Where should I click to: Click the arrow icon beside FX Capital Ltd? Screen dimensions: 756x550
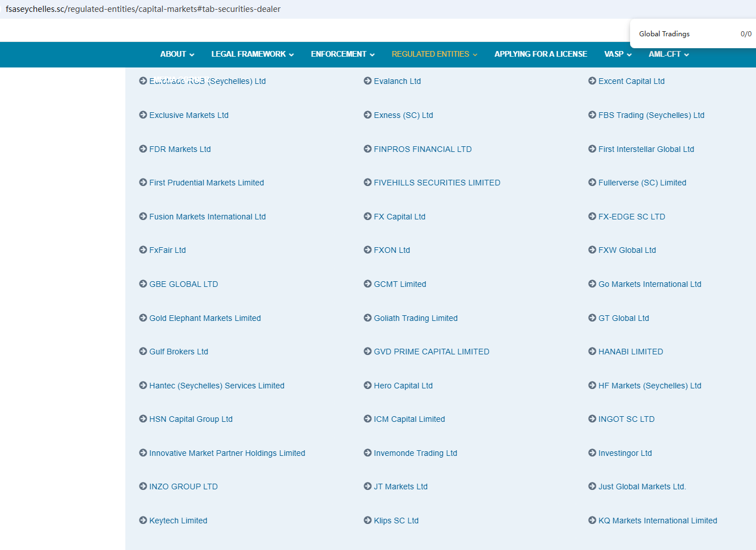(x=368, y=217)
